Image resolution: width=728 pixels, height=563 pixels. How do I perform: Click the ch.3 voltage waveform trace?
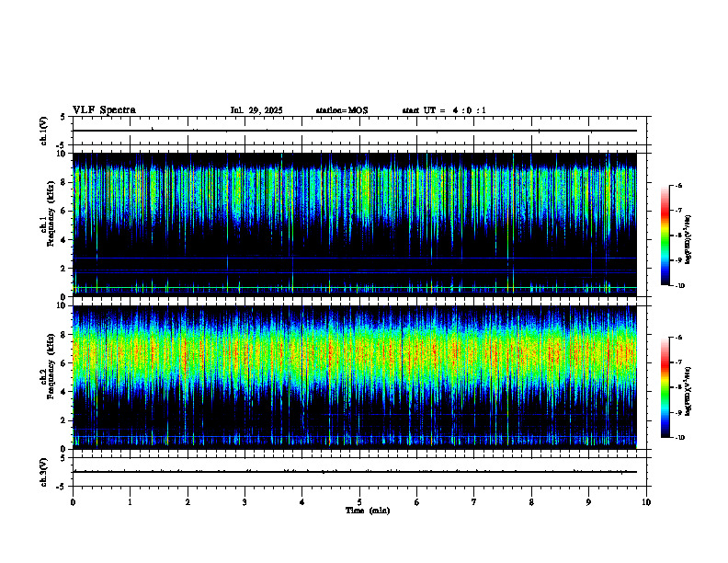pos(355,472)
